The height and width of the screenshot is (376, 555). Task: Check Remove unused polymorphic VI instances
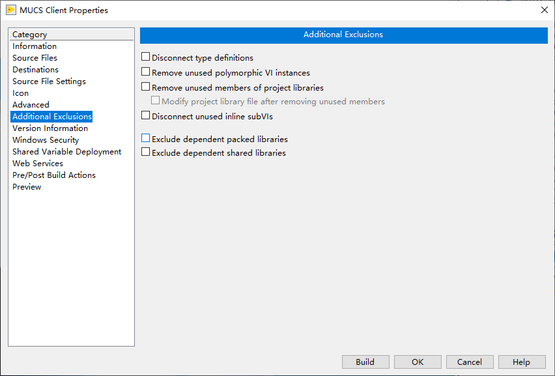coord(145,72)
